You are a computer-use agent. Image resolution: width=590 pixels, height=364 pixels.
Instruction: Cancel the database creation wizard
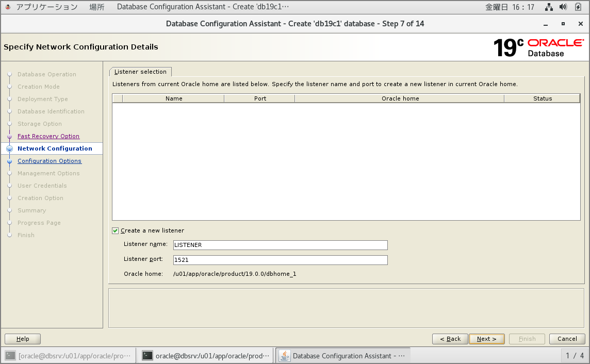567,339
